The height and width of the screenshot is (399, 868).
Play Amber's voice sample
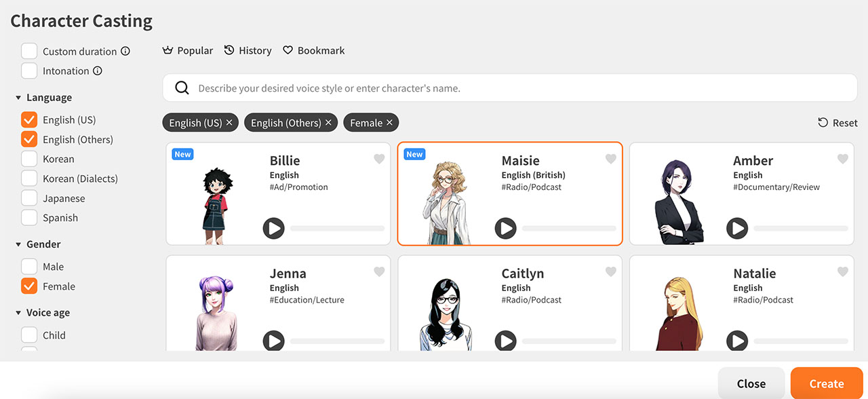pos(737,229)
